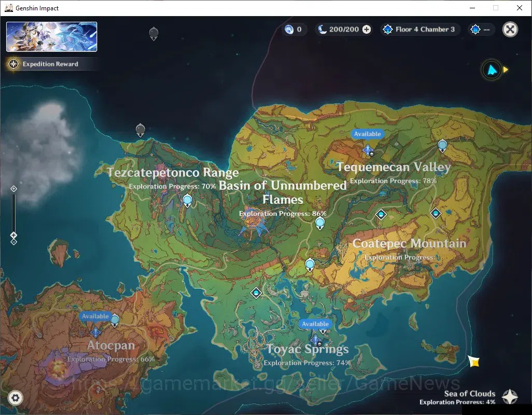Click the Tequemecan Valley region label
Viewport: 532px width, 415px height.
(x=394, y=167)
